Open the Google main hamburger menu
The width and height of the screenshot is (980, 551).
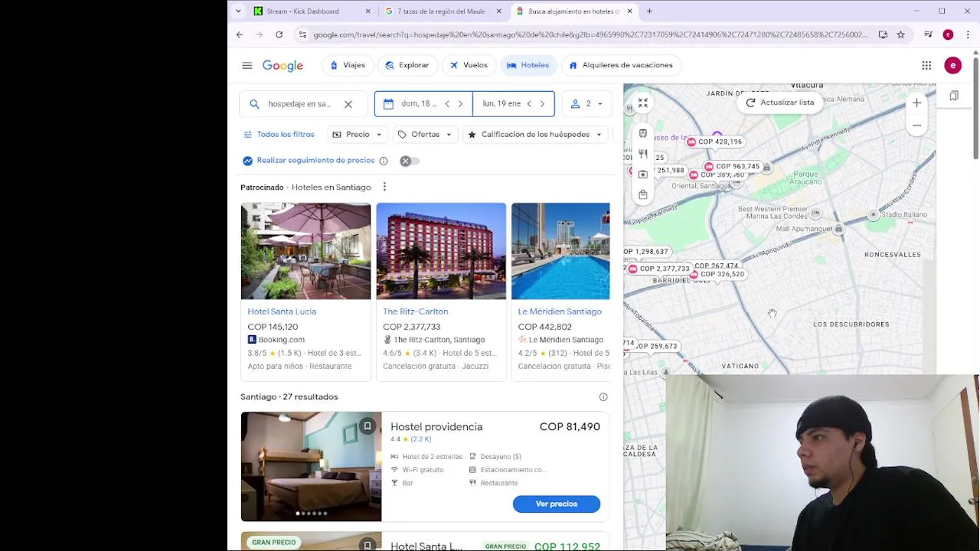[247, 65]
